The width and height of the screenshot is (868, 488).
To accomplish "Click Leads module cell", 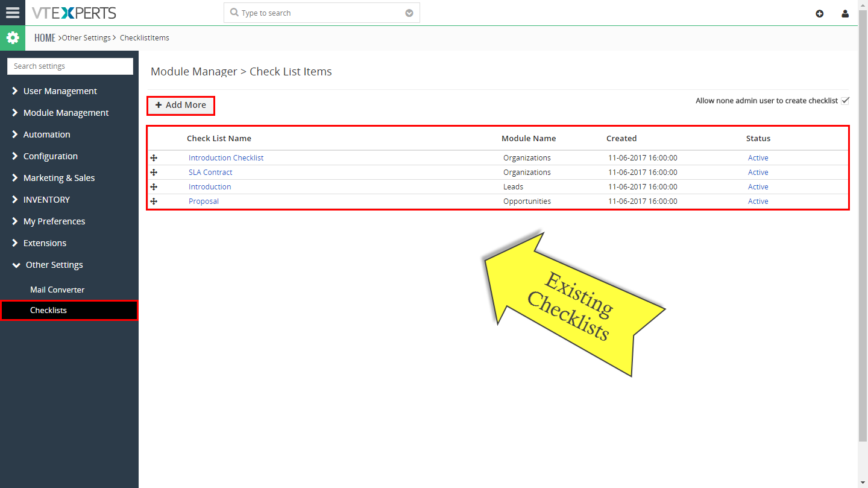I will coord(514,186).
